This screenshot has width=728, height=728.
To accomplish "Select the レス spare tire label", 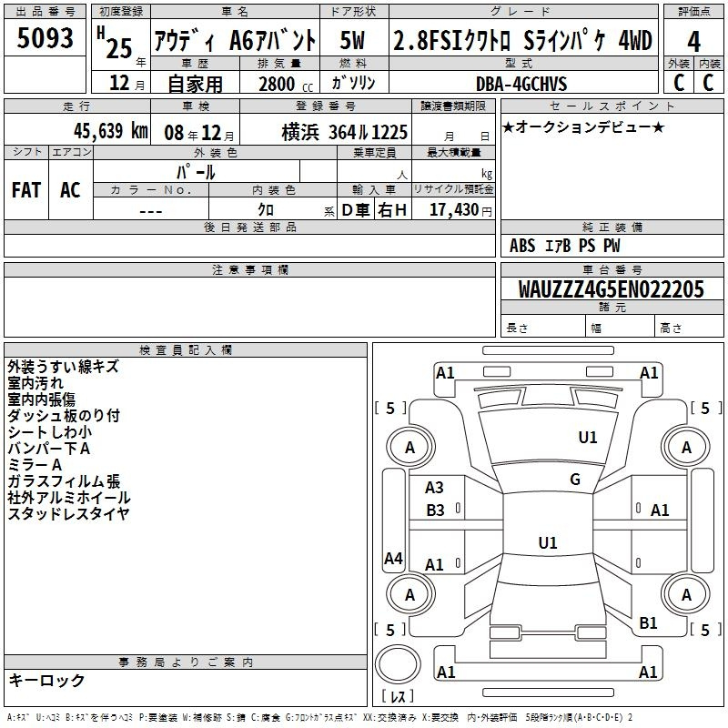I will 398,695.
